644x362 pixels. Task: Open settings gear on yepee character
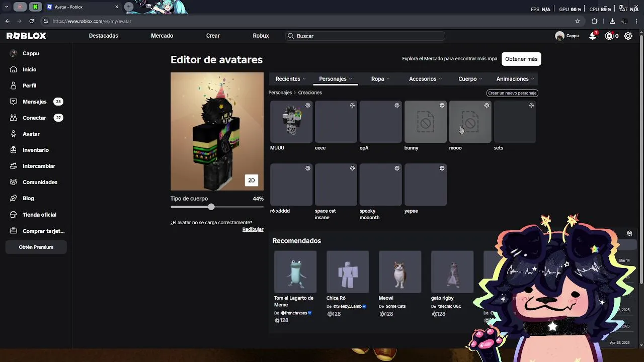(442, 168)
